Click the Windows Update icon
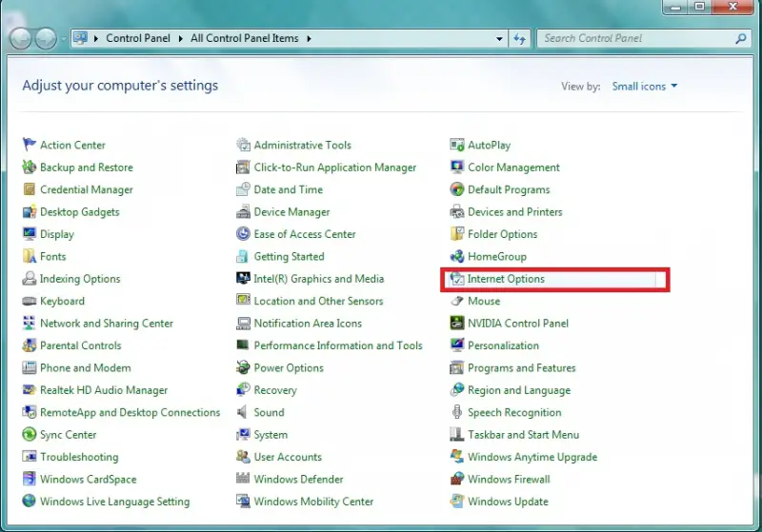Image resolution: width=762 pixels, height=532 pixels. 457,501
